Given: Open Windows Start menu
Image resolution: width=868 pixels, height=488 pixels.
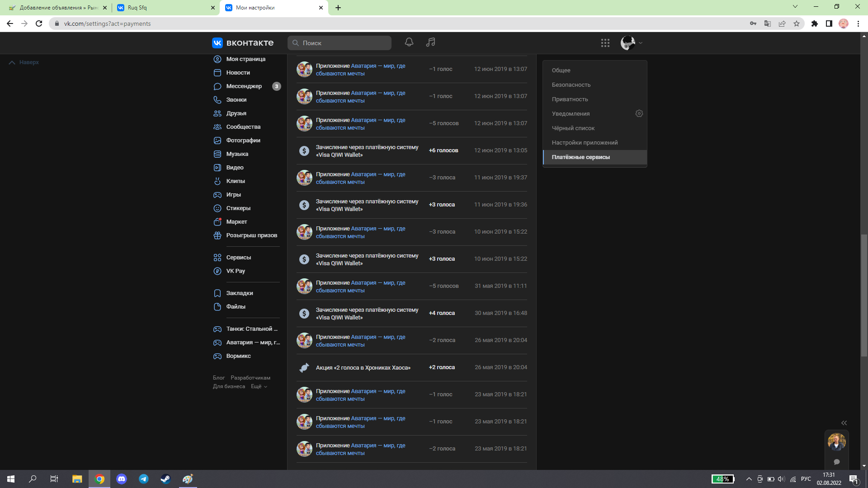Looking at the screenshot, I should click(11, 479).
